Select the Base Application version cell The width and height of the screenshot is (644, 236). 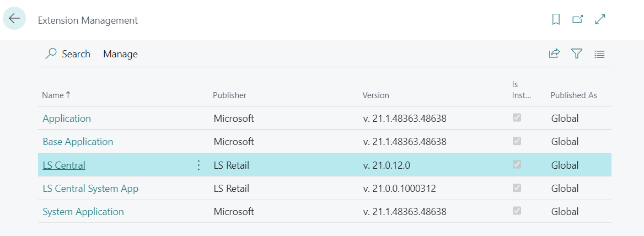[x=405, y=142]
